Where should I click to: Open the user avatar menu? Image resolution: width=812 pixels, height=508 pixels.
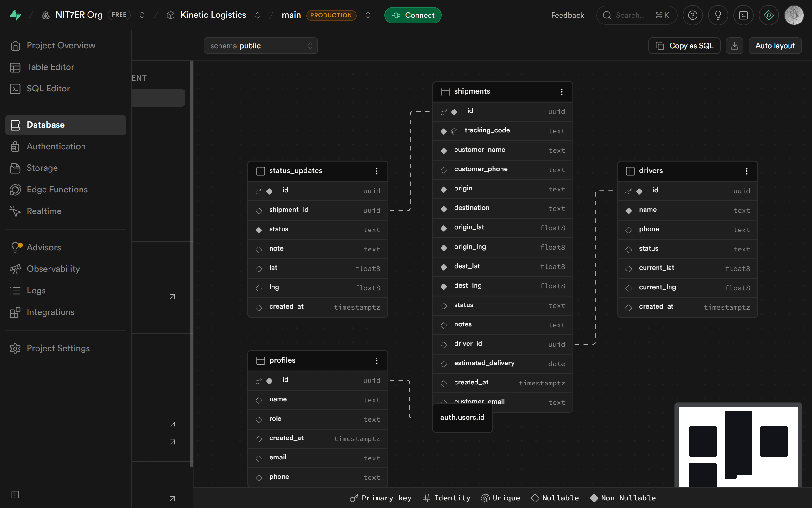click(794, 15)
